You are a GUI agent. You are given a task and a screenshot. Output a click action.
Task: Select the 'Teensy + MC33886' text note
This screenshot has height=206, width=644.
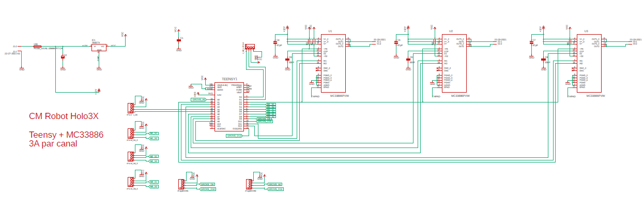click(x=66, y=135)
